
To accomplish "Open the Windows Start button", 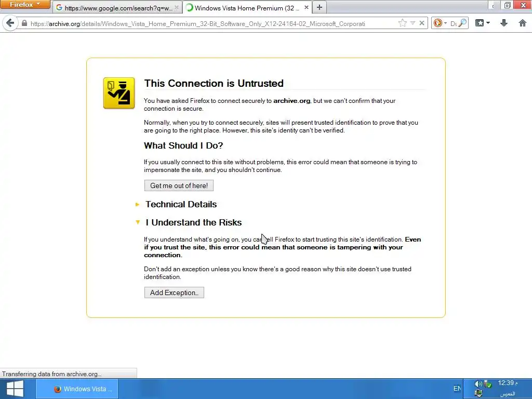I will point(15,389).
